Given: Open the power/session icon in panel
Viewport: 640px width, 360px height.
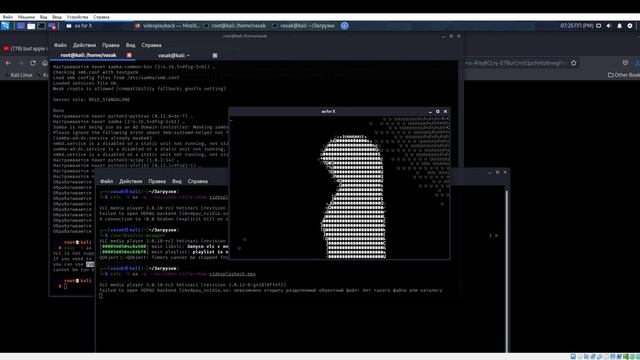Looking at the screenshot, I should pos(630,26).
